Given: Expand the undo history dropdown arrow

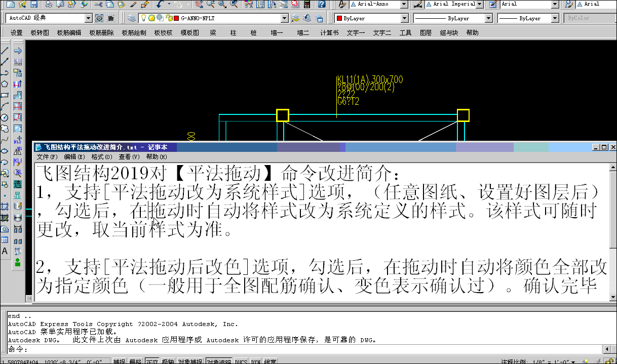Looking at the screenshot, I should point(168,4).
